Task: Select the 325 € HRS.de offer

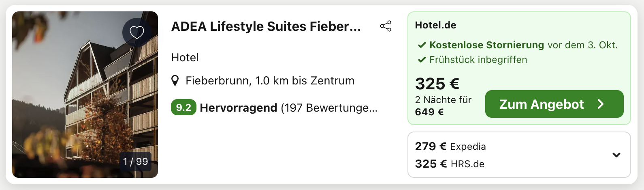Action: click(450, 164)
